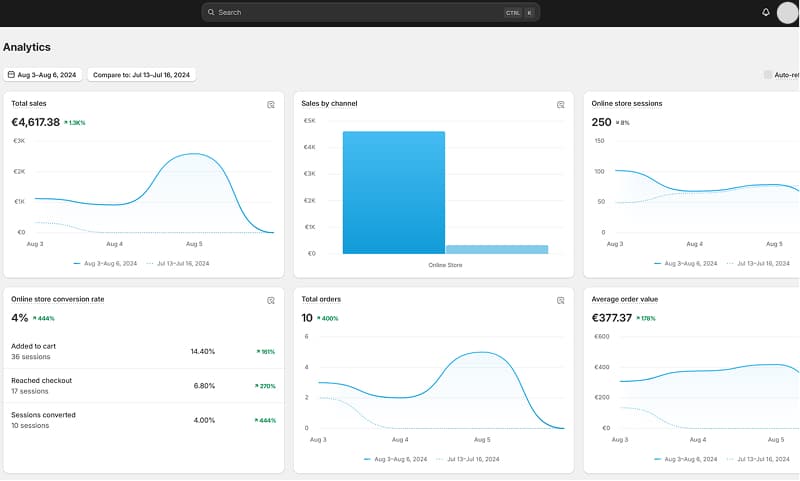Image resolution: width=800 pixels, height=481 pixels.
Task: Click the Total sales card title
Action: coord(29,104)
